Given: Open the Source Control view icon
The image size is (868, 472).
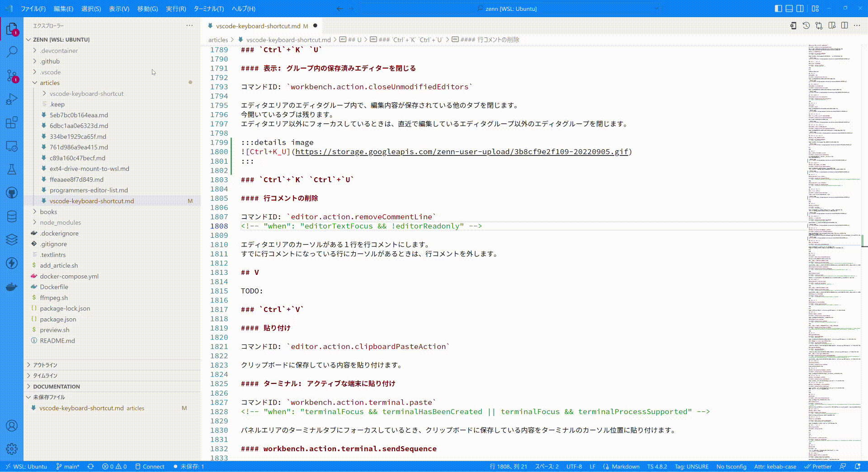Looking at the screenshot, I should pos(12,76).
